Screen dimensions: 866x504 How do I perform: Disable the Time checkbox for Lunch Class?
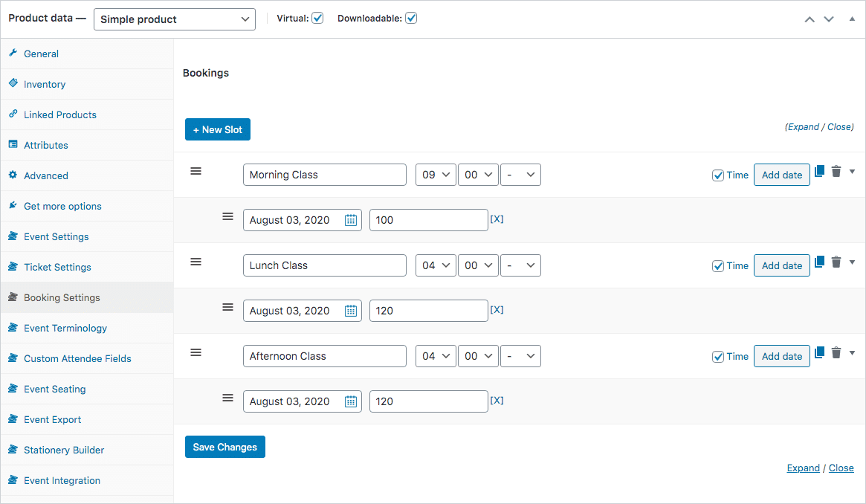pyautogui.click(x=718, y=265)
